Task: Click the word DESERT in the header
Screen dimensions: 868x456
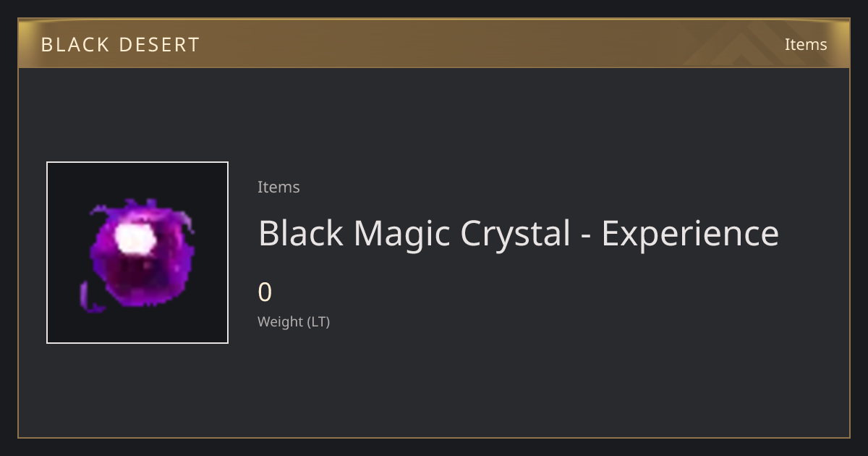Action: pyautogui.click(x=159, y=45)
